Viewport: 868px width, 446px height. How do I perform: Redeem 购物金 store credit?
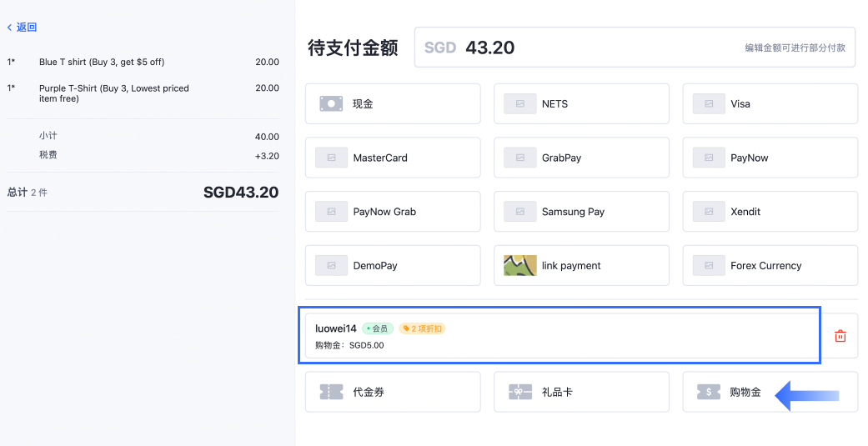770,392
